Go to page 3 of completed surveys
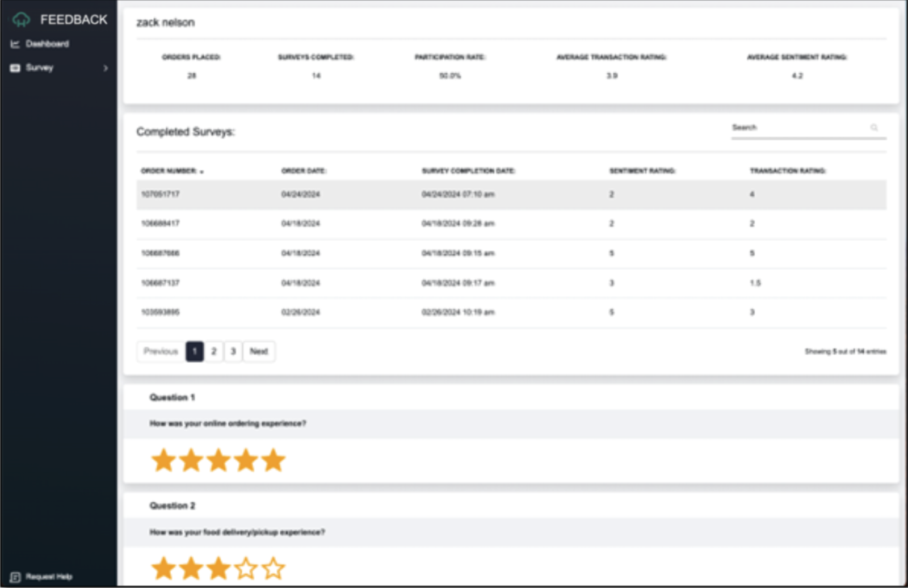The image size is (908, 588). (x=233, y=351)
